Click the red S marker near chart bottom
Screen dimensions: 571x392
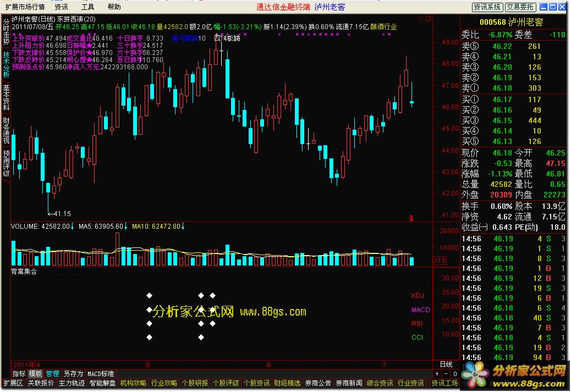click(x=411, y=218)
